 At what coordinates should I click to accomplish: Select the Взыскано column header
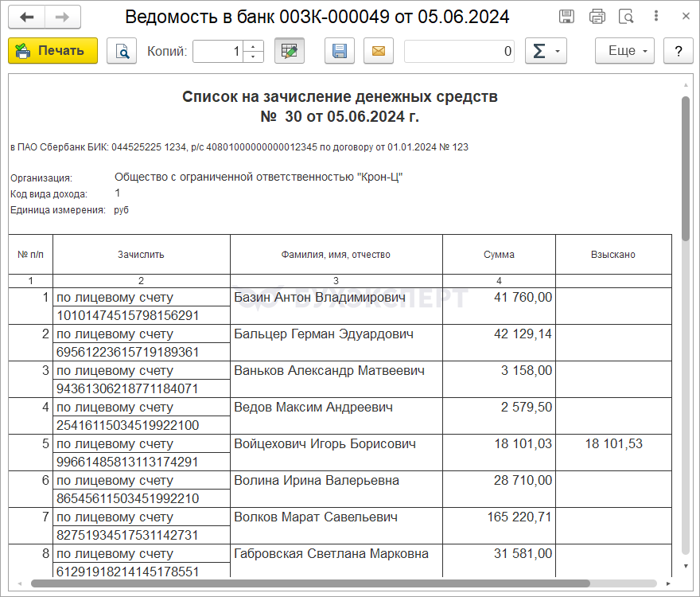point(613,254)
